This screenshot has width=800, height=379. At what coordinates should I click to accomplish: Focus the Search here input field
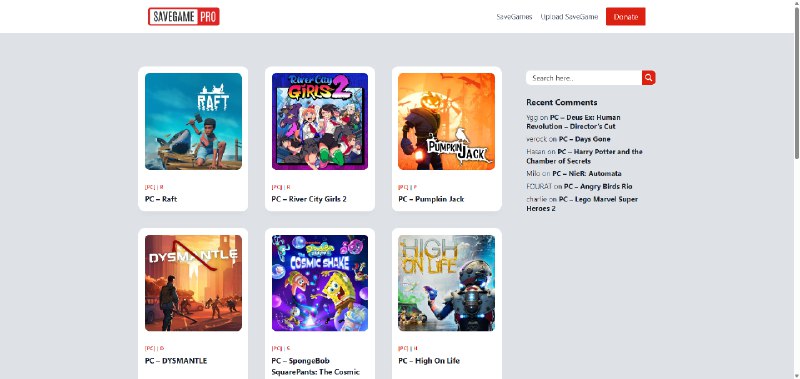click(x=584, y=78)
